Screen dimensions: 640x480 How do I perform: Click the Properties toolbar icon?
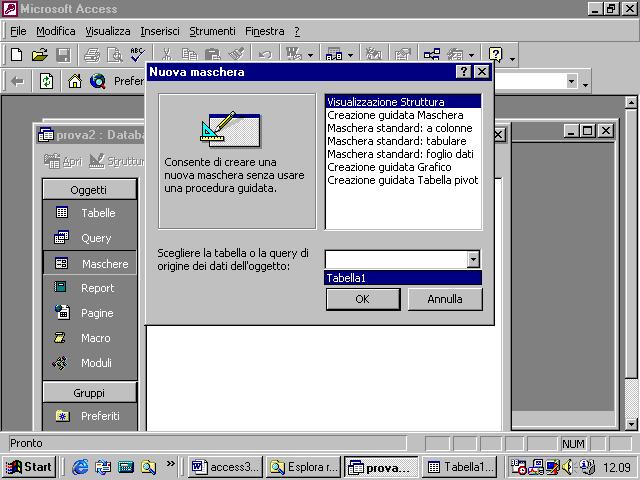pyautogui.click(x=402, y=55)
